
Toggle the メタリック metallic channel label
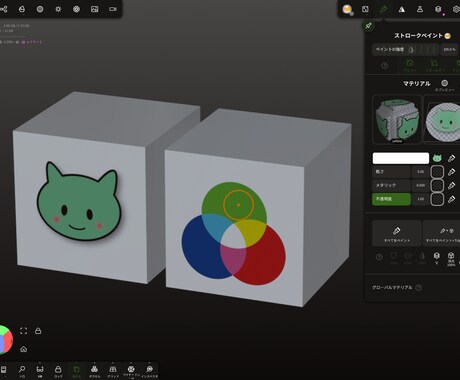pyautogui.click(x=391, y=185)
